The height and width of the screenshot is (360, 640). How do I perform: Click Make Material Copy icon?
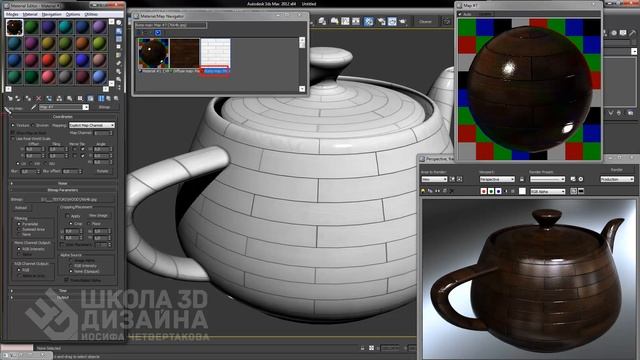(x=49, y=98)
